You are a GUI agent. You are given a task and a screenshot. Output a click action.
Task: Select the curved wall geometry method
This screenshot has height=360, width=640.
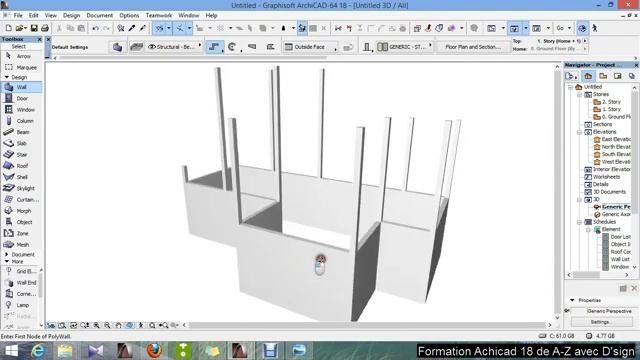pyautogui.click(x=233, y=47)
